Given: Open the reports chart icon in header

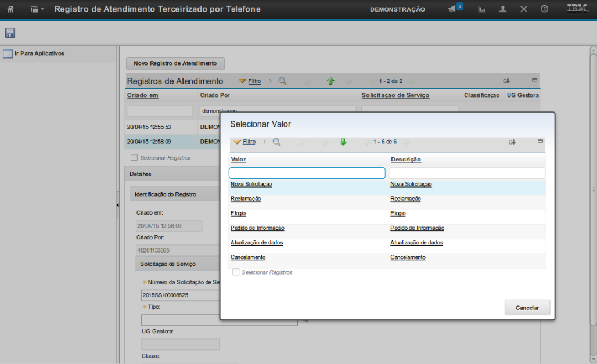Looking at the screenshot, I should (482, 9).
